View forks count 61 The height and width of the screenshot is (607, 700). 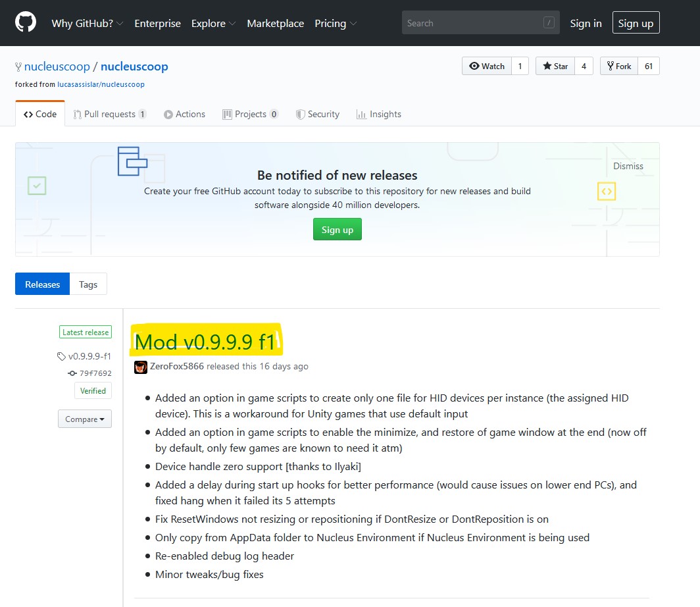pyautogui.click(x=649, y=66)
